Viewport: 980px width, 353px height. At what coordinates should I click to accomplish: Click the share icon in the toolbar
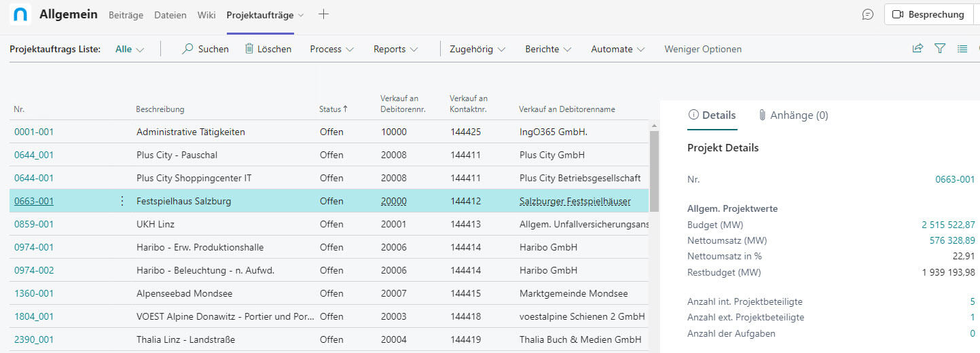coord(918,49)
